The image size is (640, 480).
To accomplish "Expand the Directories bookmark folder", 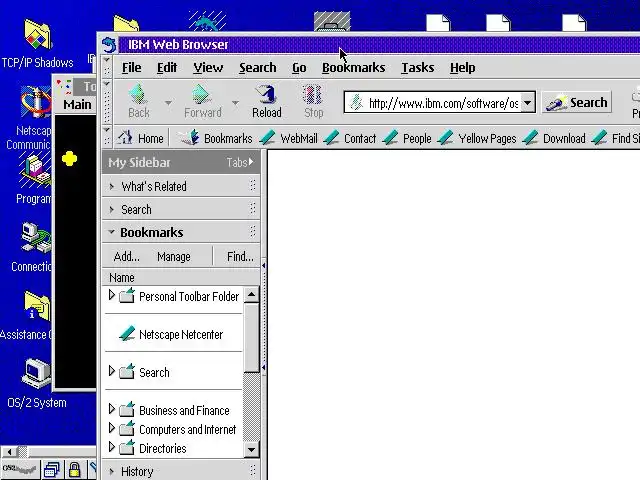I will pyautogui.click(x=111, y=447).
